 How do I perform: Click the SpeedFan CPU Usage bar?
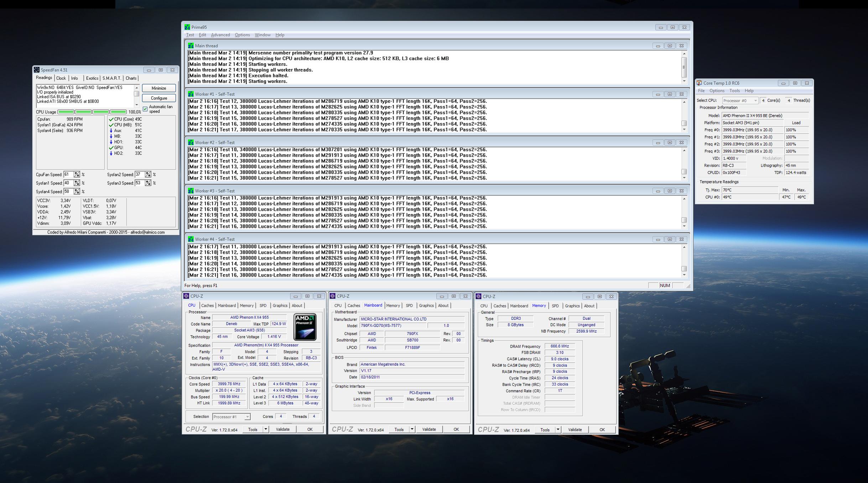click(x=92, y=112)
